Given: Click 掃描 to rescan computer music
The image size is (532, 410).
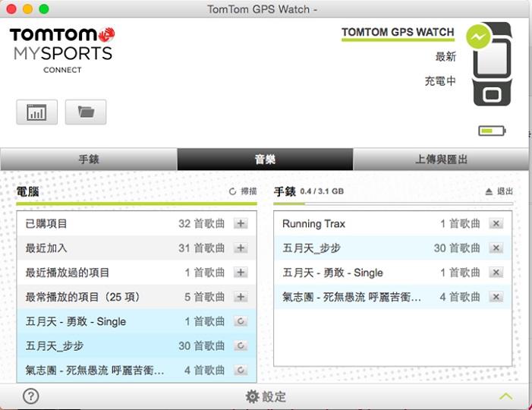Looking at the screenshot, I should tap(249, 191).
